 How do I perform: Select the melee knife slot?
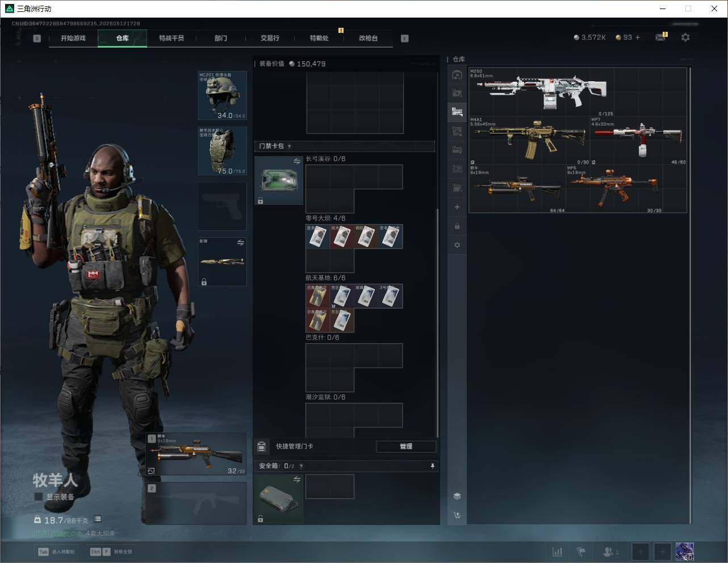tap(222, 262)
